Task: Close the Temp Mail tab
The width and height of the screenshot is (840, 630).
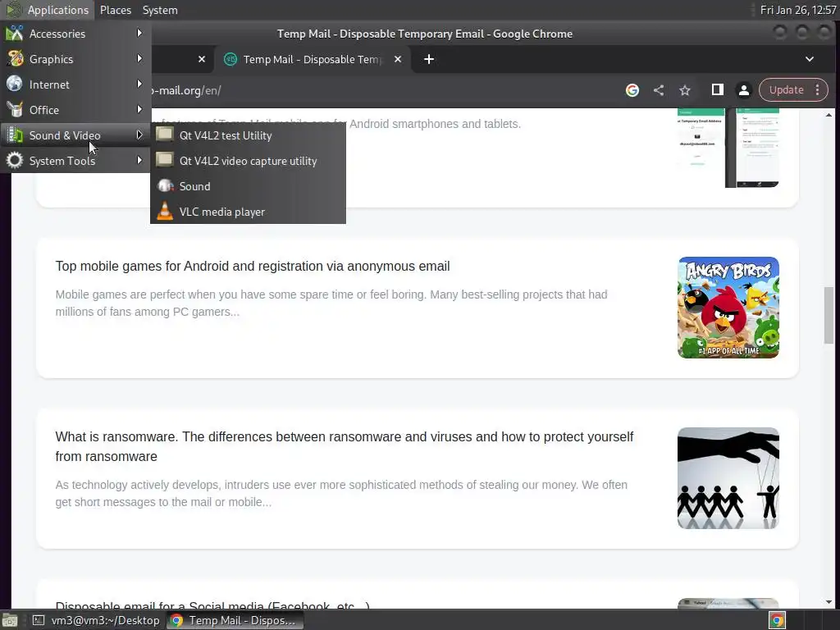Action: coord(398,59)
